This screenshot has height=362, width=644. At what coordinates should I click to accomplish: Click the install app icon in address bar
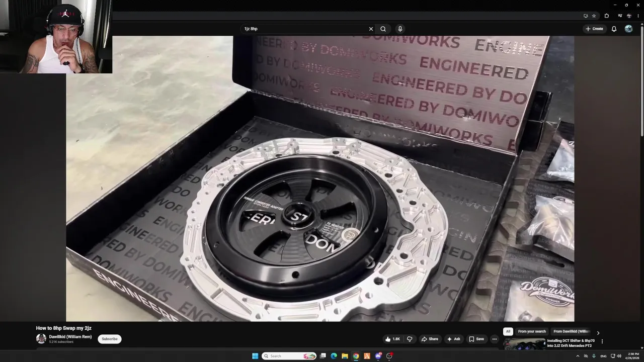point(586,16)
